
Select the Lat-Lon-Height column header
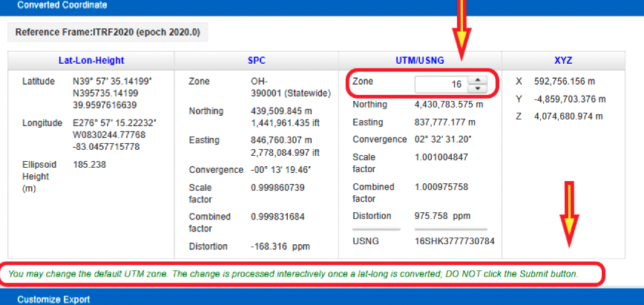pyautogui.click(x=91, y=60)
